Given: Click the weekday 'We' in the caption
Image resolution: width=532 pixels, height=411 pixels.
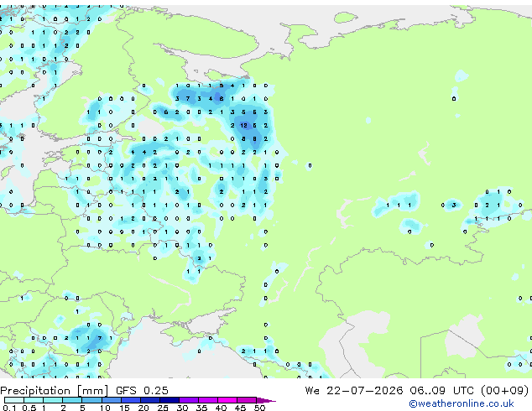Looking at the screenshot, I should pos(312,390).
